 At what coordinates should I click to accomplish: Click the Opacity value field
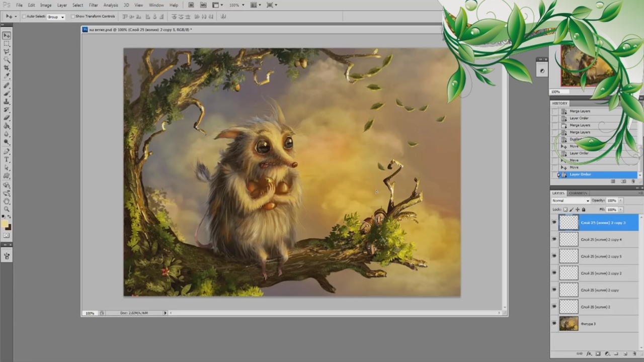612,201
